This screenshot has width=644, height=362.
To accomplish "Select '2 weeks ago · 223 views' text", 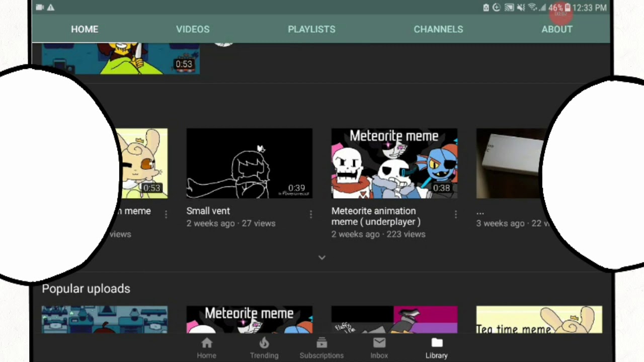I will tap(378, 234).
